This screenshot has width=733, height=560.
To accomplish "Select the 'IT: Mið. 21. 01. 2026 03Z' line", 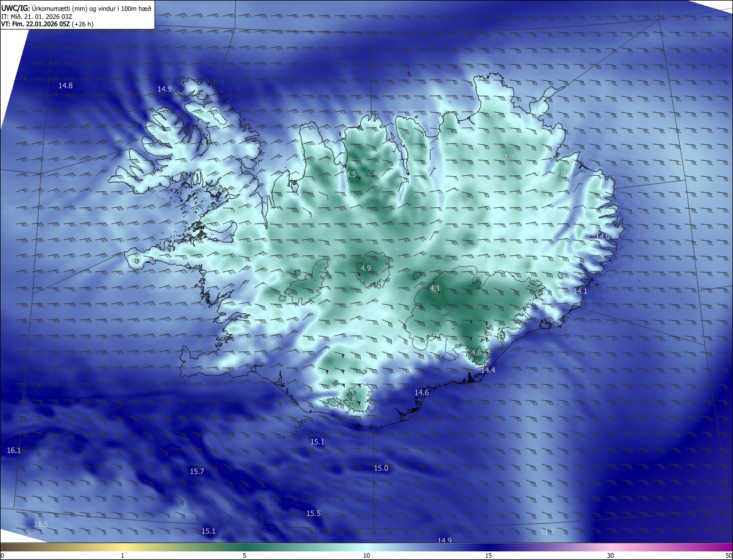I will click(36, 17).
